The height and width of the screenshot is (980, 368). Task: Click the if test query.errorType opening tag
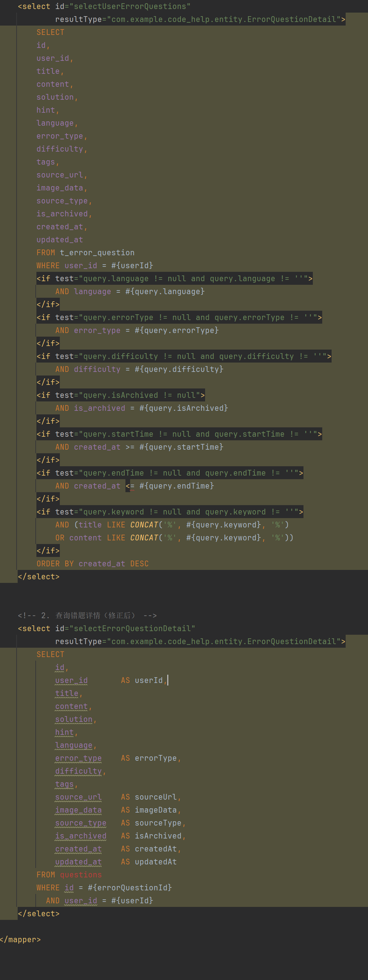(x=179, y=317)
